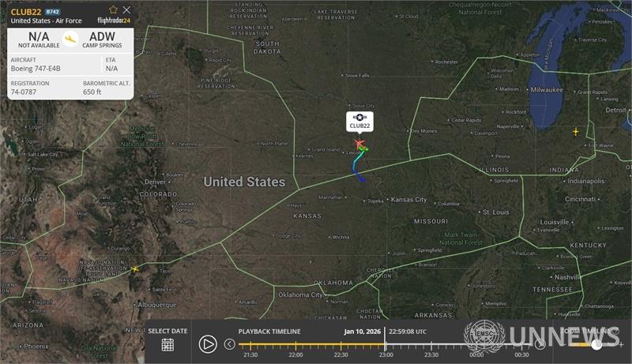Click registration 74-0787

click(x=24, y=92)
